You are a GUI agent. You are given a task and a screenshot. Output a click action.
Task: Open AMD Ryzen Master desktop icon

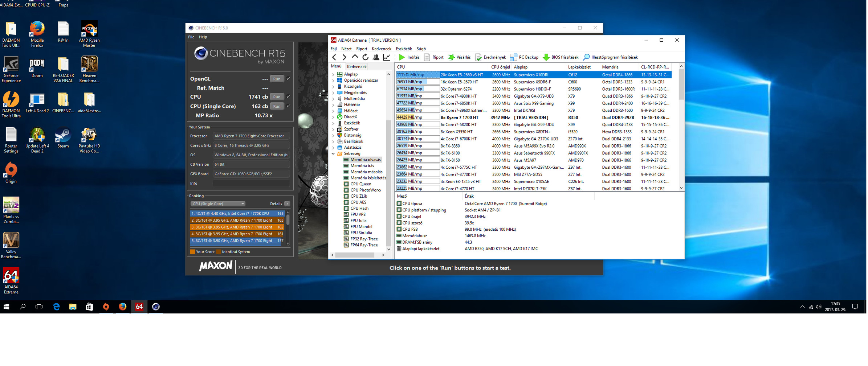click(89, 34)
